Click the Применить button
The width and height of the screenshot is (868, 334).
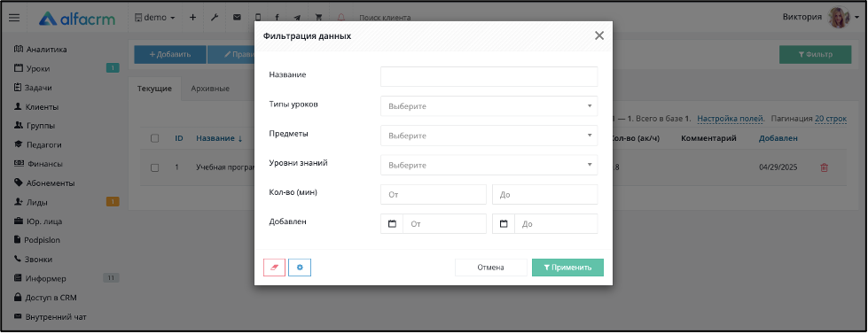pos(567,268)
